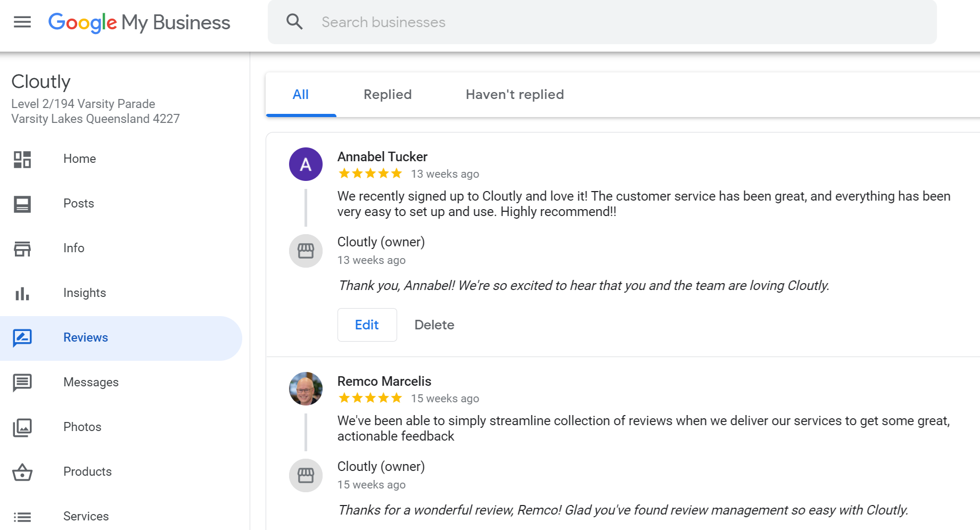The width and height of the screenshot is (980, 530).
Task: Click the Cloutly business name heading
Action: coord(41,81)
